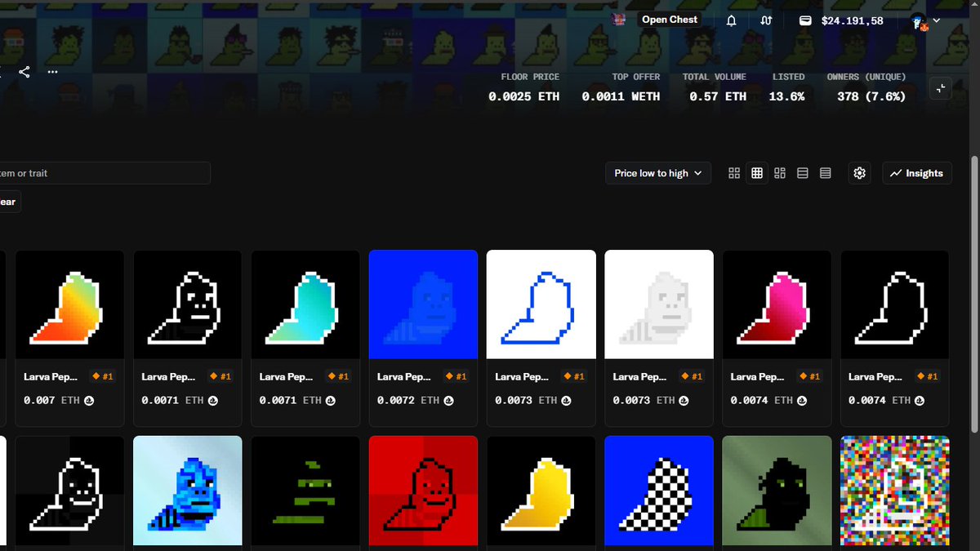The height and width of the screenshot is (551, 980).
Task: Click marketplace icon beside 0.0072 ETH price
Action: pos(448,401)
